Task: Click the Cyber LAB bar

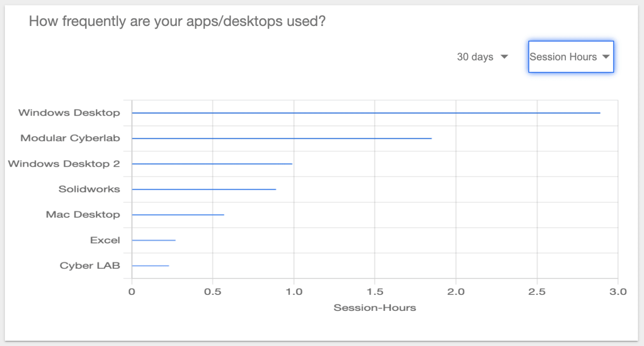Action: [x=150, y=266]
